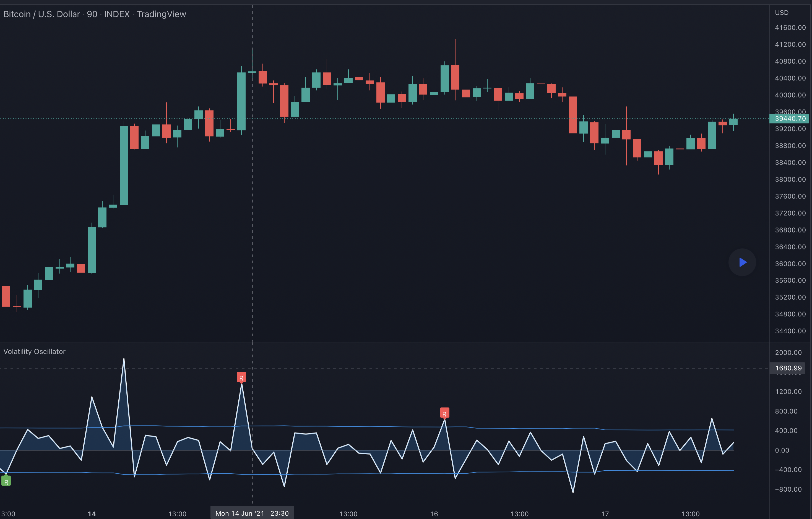This screenshot has height=519, width=812.
Task: Click the 1680.99 oscillator value label
Action: click(x=788, y=368)
